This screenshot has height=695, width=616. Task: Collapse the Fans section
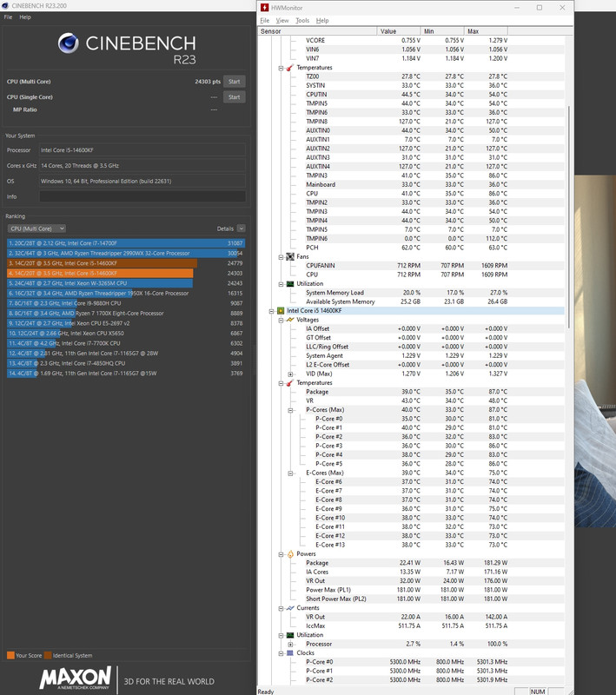click(x=281, y=257)
